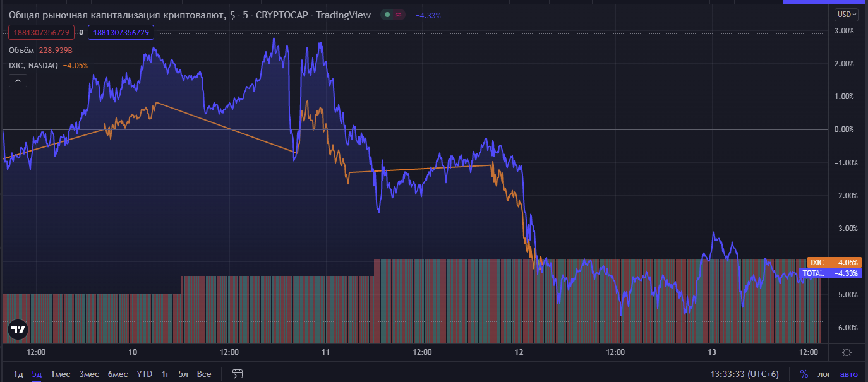Click the blue buy price 1881307356729 button

pos(121,32)
